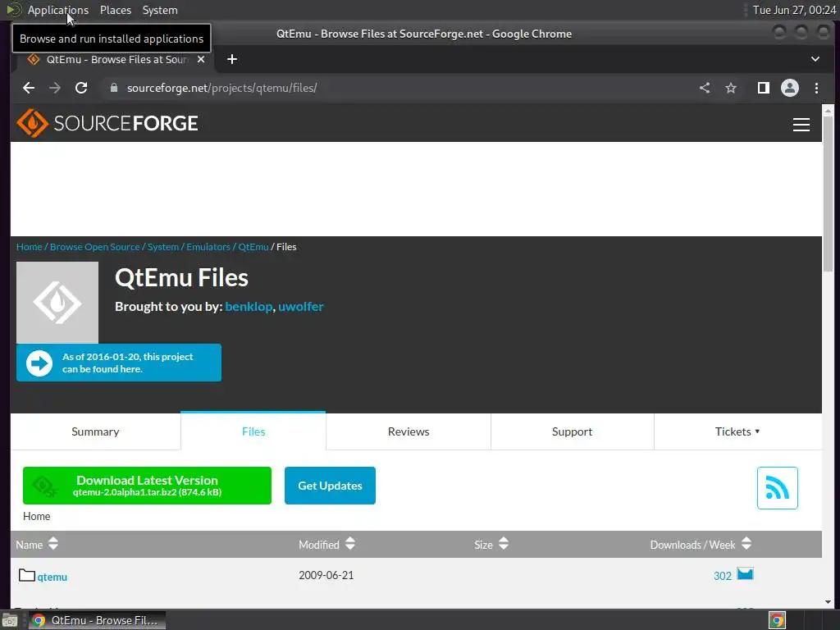
Task: Open the Reviews tab
Action: 409,431
